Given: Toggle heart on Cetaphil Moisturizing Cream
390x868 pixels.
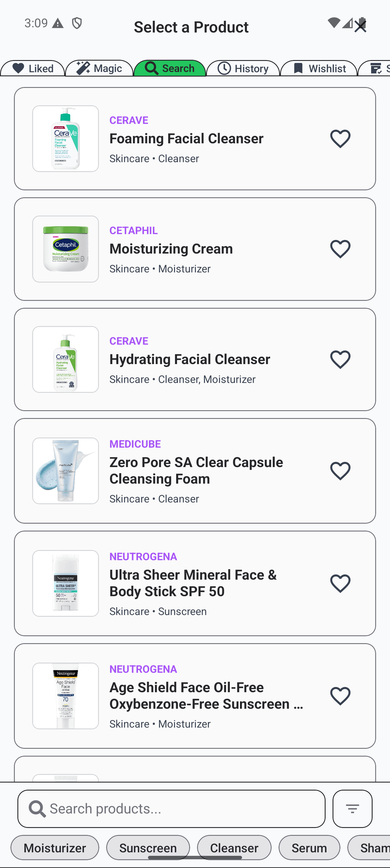Looking at the screenshot, I should tap(340, 249).
